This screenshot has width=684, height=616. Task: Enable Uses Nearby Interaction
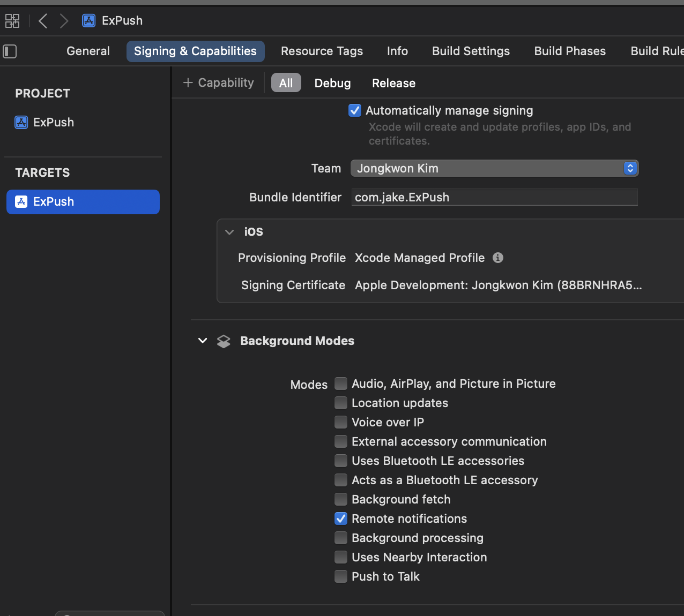341,557
